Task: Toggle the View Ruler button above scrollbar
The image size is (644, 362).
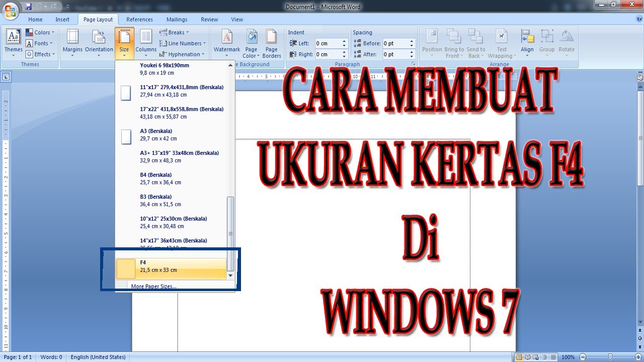Action: point(640,77)
